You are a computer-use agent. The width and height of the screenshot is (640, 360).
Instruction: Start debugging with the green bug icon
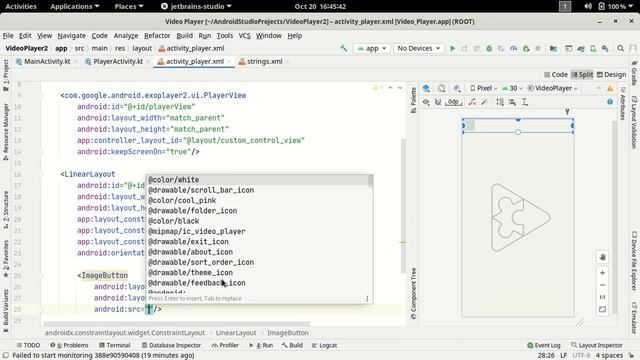(489, 48)
